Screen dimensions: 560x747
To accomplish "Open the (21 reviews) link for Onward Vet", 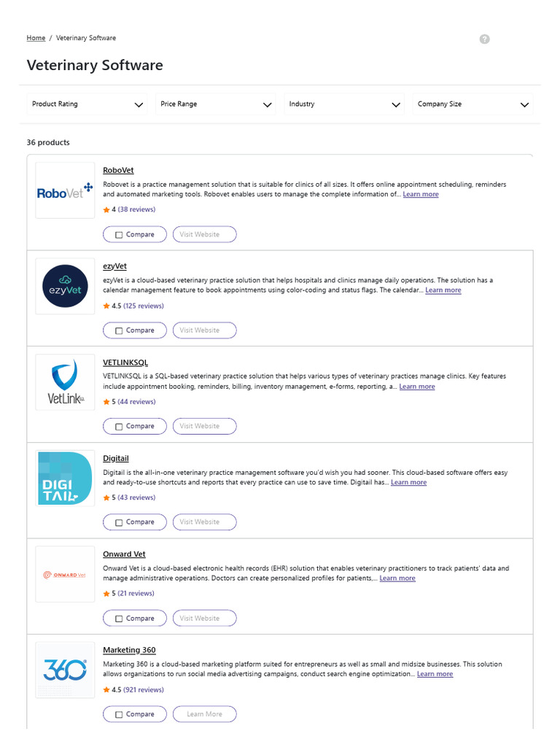I will [x=136, y=593].
